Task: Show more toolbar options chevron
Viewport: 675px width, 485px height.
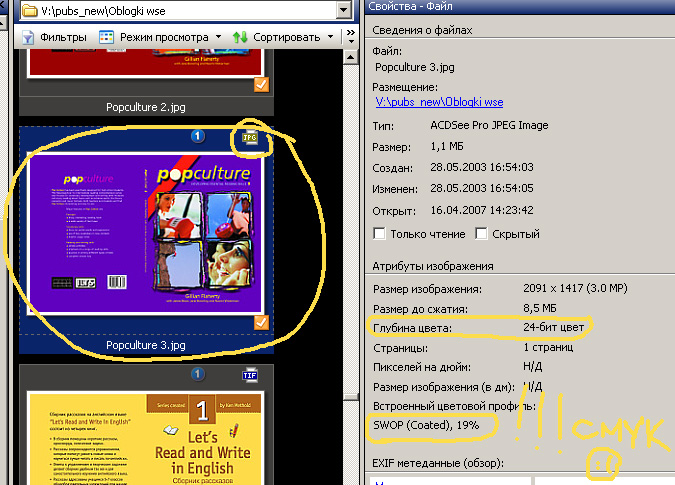Action: tap(351, 36)
